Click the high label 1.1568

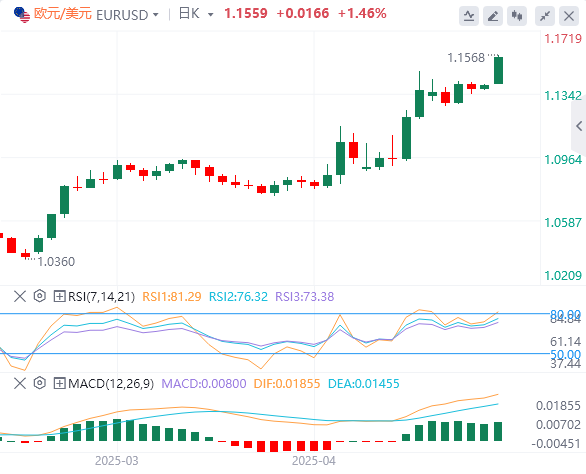coord(466,58)
